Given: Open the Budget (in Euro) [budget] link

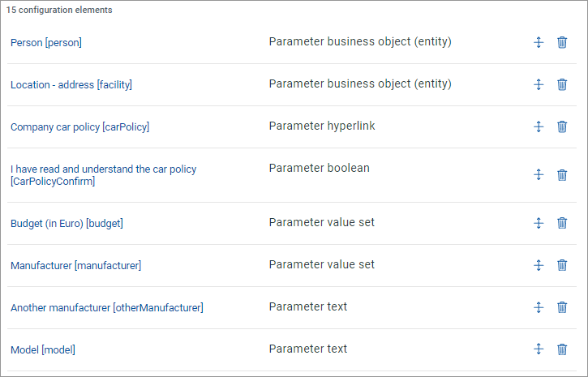Looking at the screenshot, I should pyautogui.click(x=67, y=224).
